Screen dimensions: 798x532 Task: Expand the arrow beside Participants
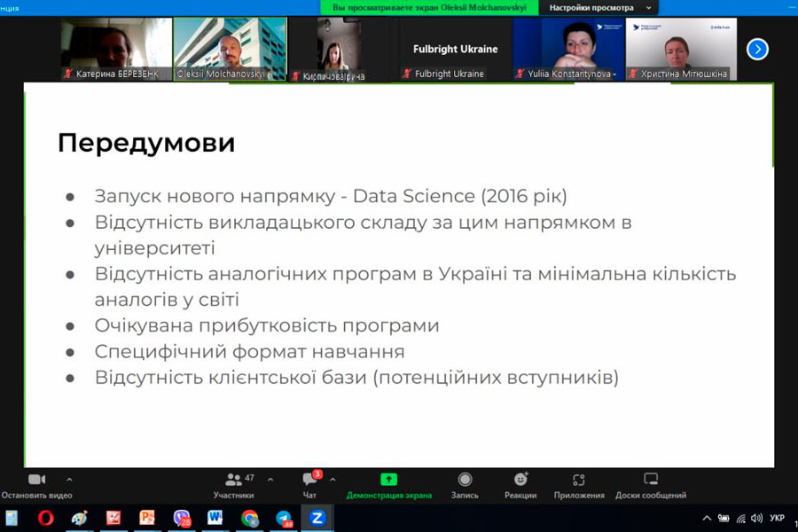coord(270,480)
